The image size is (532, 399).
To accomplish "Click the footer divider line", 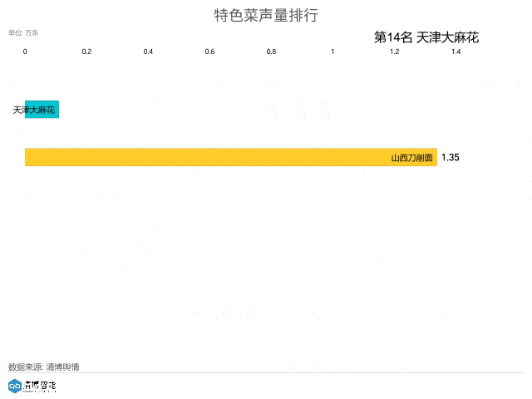I will coord(266,373).
